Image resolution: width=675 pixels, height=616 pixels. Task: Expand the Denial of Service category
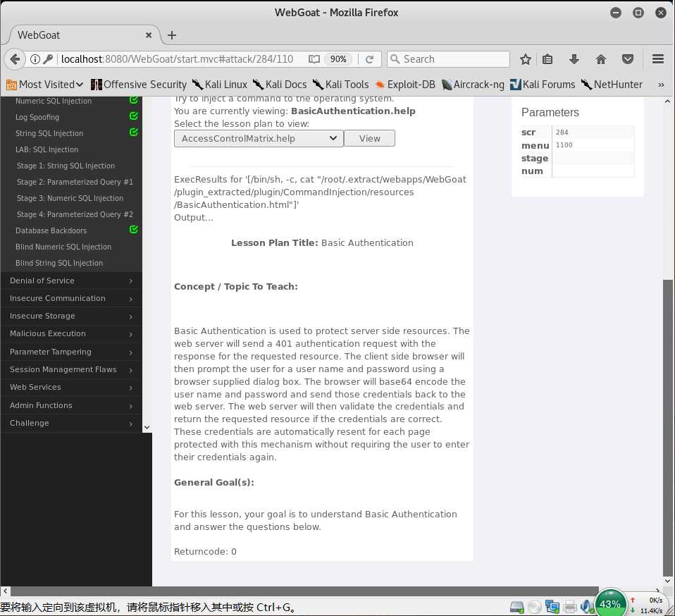[x=71, y=281]
